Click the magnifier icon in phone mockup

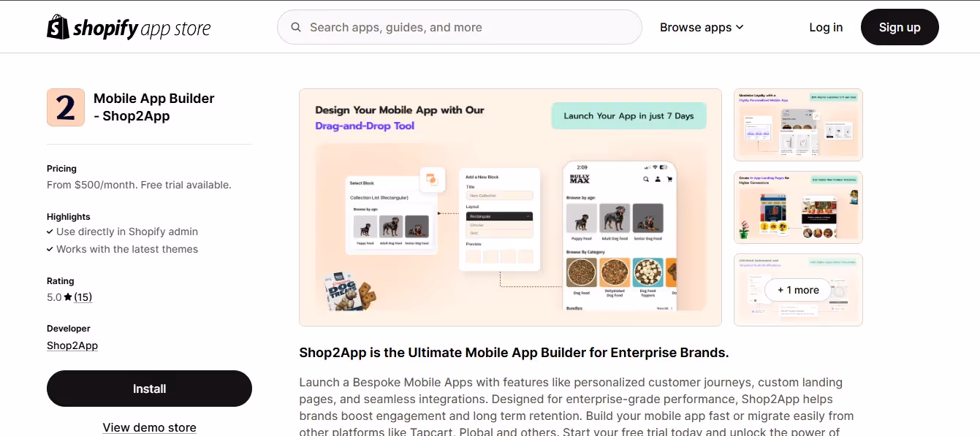pyautogui.click(x=646, y=179)
